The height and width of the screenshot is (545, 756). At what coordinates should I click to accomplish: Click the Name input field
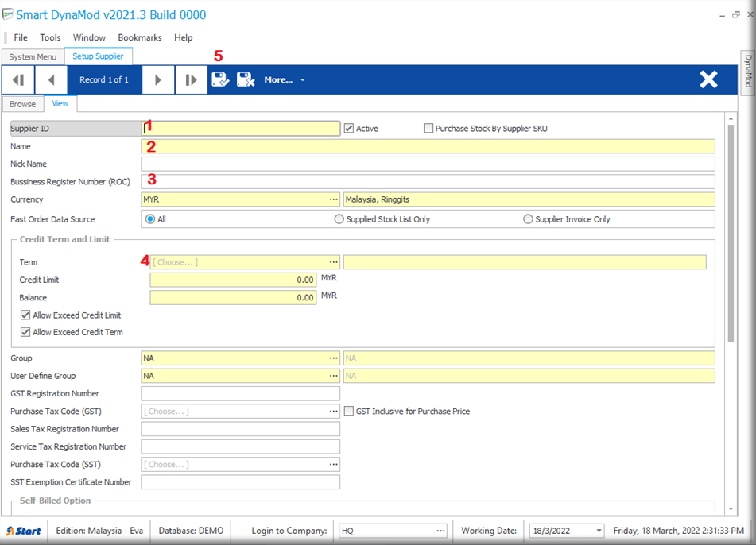pyautogui.click(x=428, y=146)
